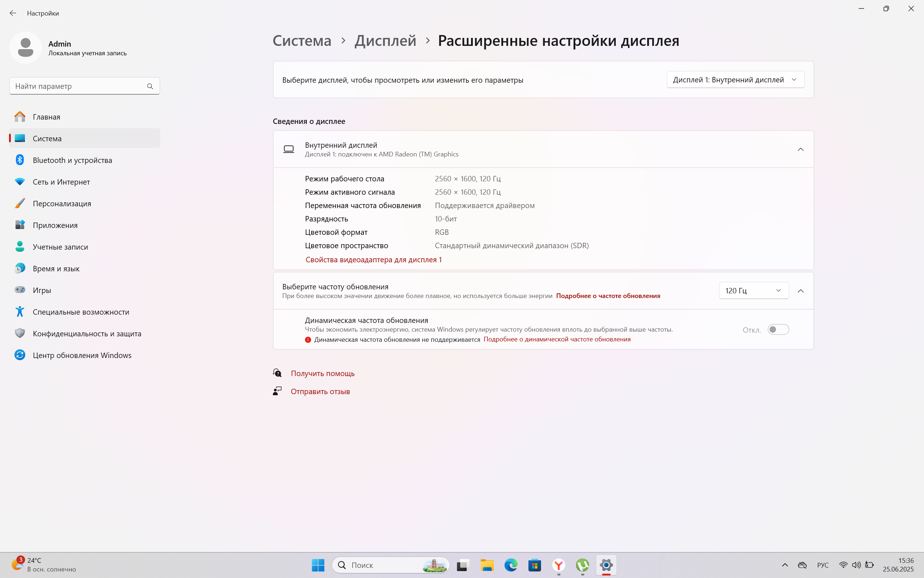Collapse the refresh rate section chevron
The height and width of the screenshot is (578, 924).
[801, 291]
